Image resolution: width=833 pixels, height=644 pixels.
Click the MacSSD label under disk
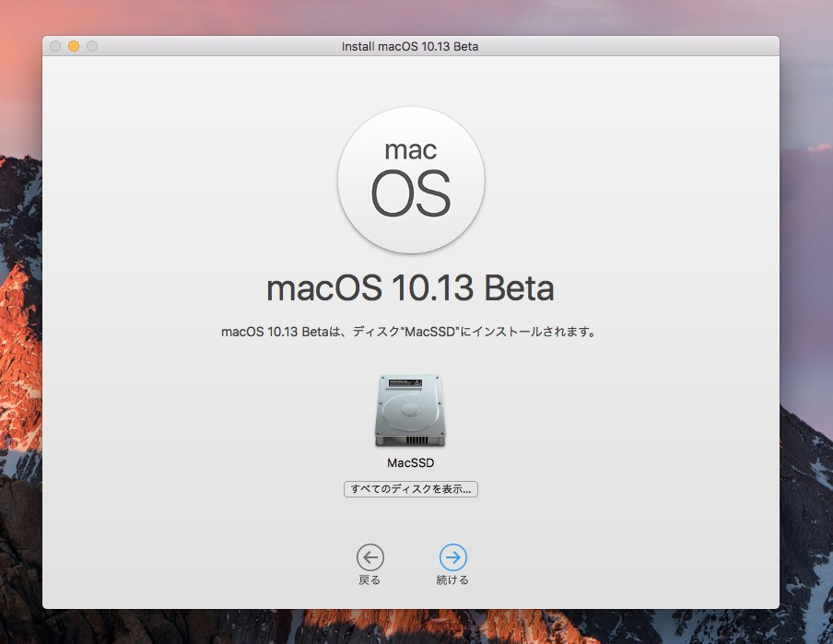click(x=410, y=463)
